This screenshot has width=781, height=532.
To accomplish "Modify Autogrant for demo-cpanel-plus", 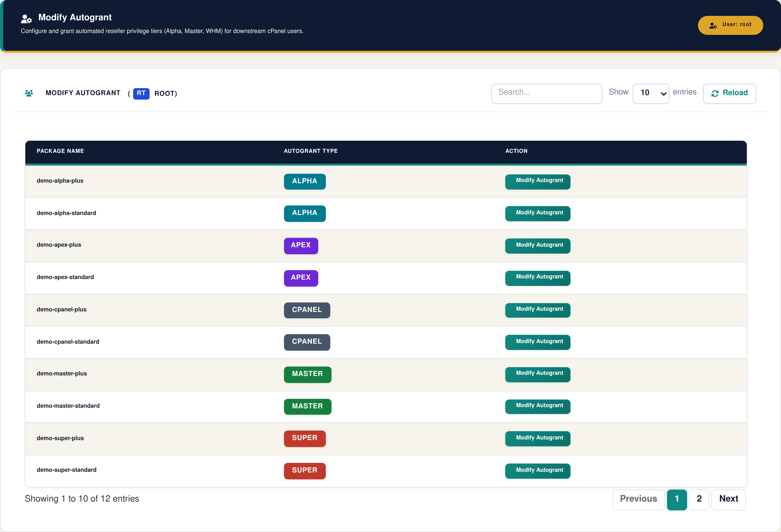I will click(x=537, y=310).
